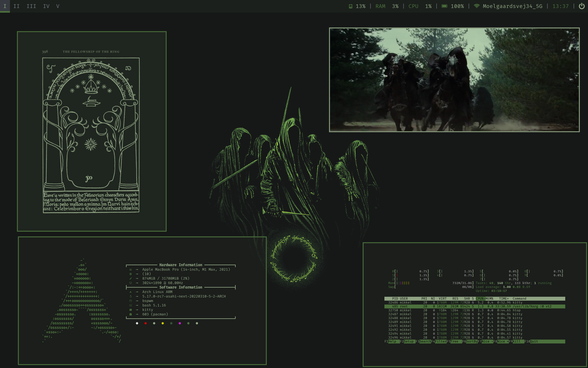Image resolution: width=588 pixels, height=368 pixels.
Task: Select the kitty process row PID 32486
Action: click(474, 303)
